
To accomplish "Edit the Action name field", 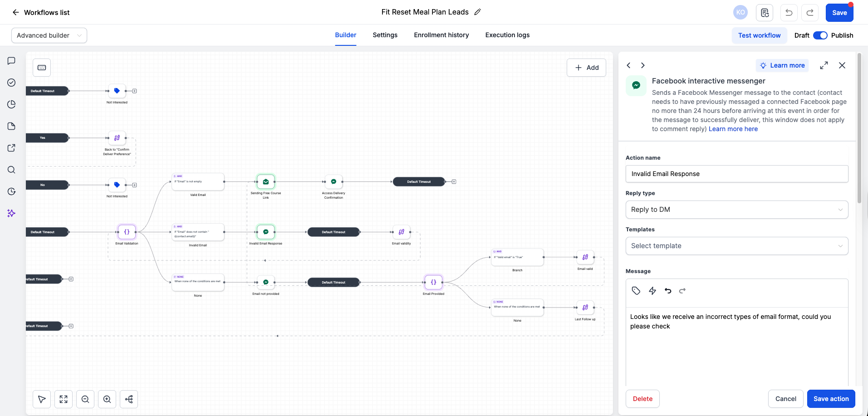I will tap(737, 174).
